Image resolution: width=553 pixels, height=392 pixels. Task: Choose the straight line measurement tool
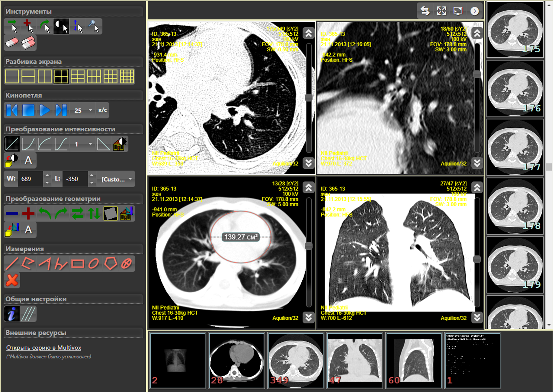click(x=12, y=263)
